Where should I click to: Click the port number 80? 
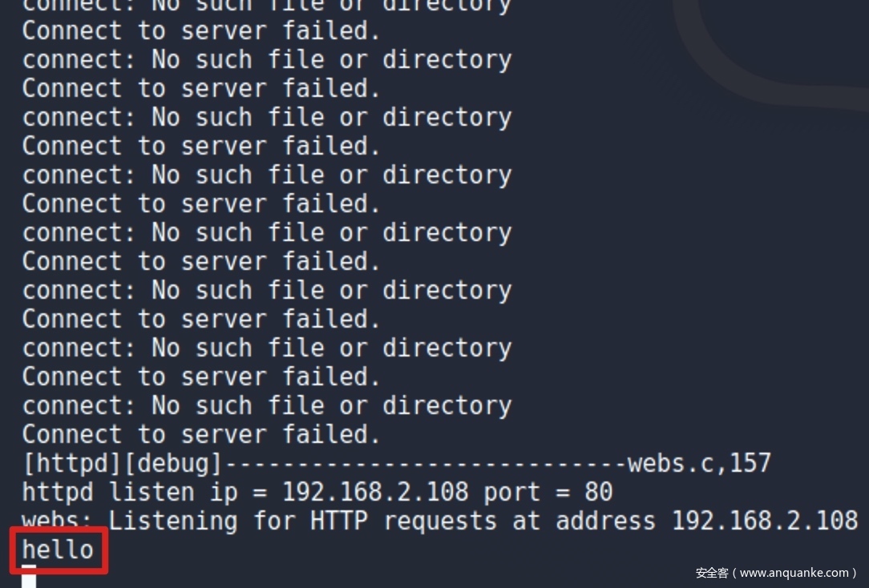pyautogui.click(x=598, y=492)
